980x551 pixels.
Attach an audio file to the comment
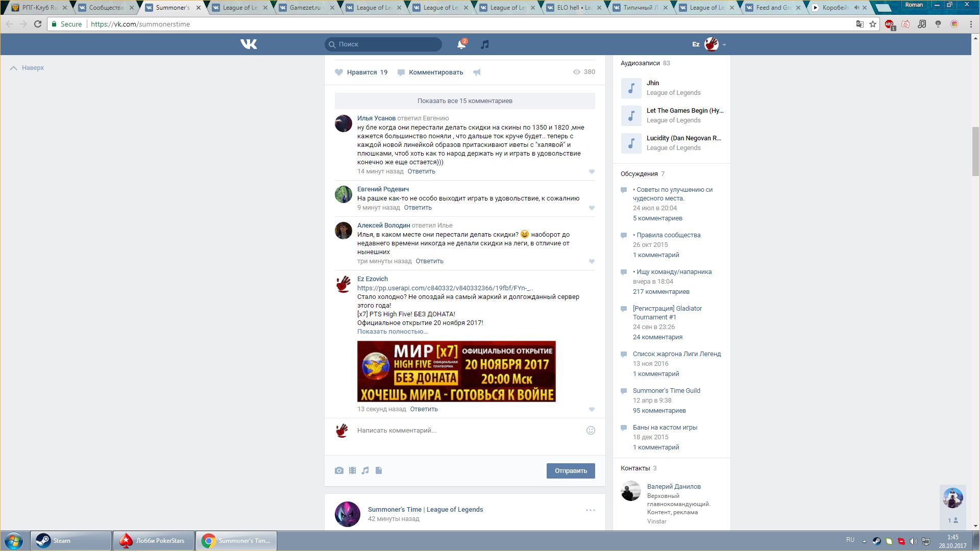[x=365, y=470]
